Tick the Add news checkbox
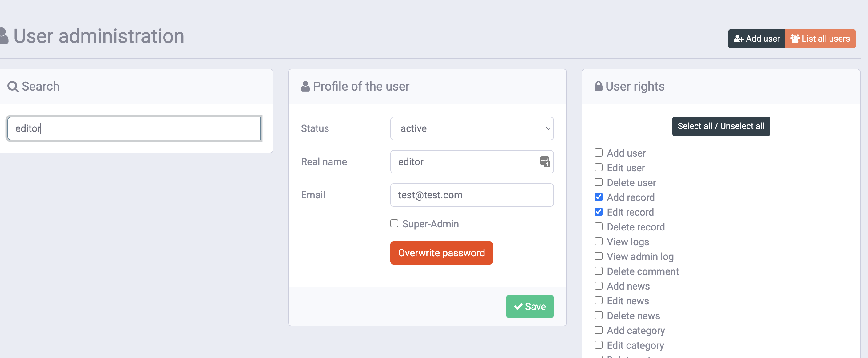 598,286
